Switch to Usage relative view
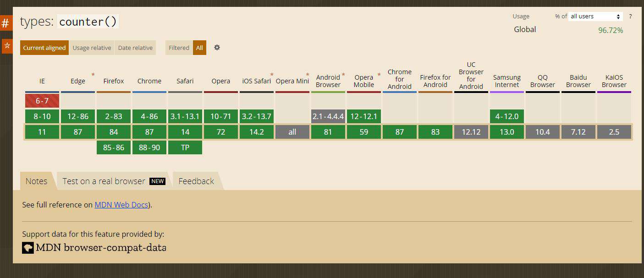This screenshot has height=278, width=644. pos(92,48)
